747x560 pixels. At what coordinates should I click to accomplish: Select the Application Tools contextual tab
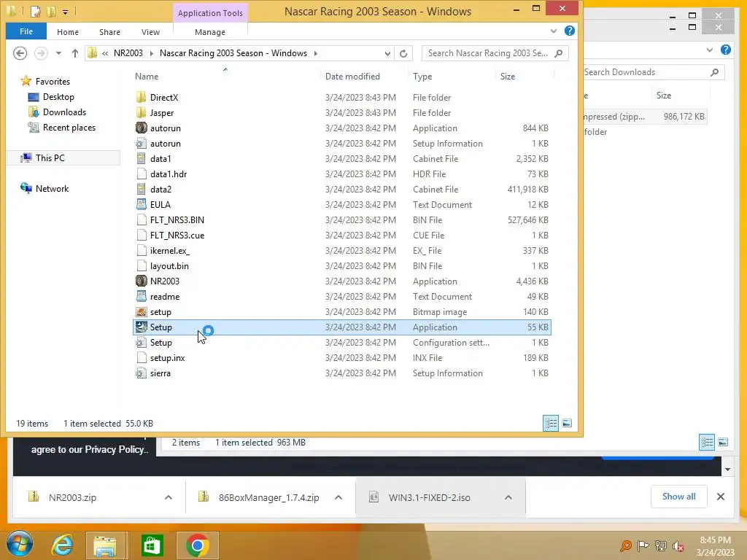point(210,13)
